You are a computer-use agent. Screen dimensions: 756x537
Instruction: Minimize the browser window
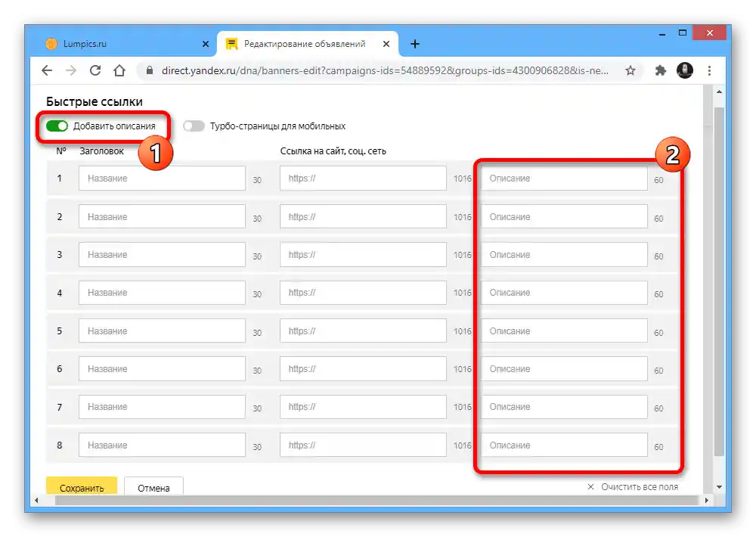[x=662, y=33]
